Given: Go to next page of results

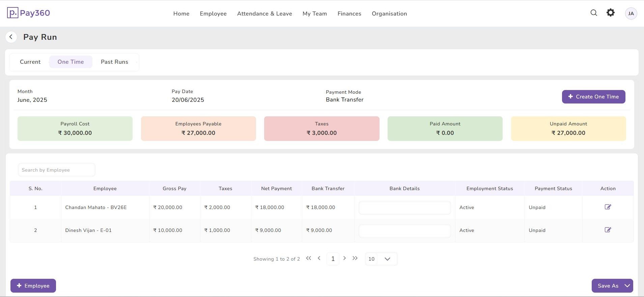Looking at the screenshot, I should (x=344, y=258).
